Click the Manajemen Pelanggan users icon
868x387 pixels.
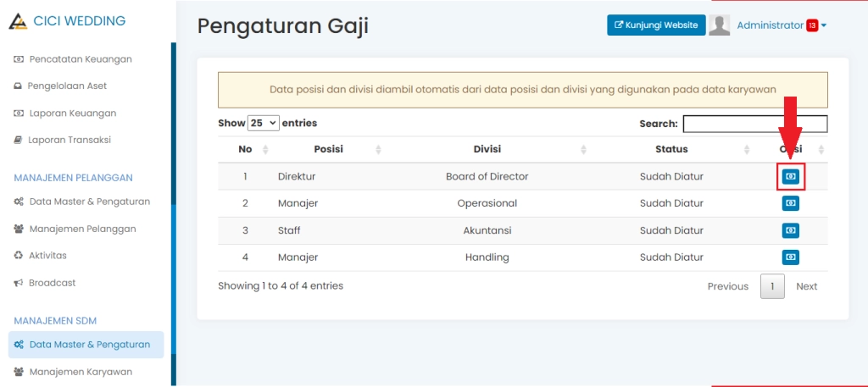[x=19, y=229]
